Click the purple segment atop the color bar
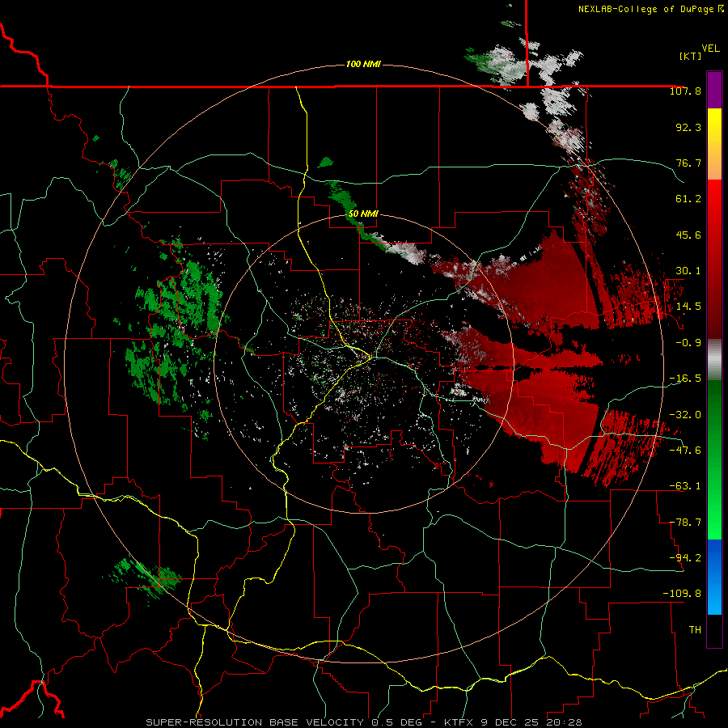This screenshot has width=728, height=728. tap(714, 91)
